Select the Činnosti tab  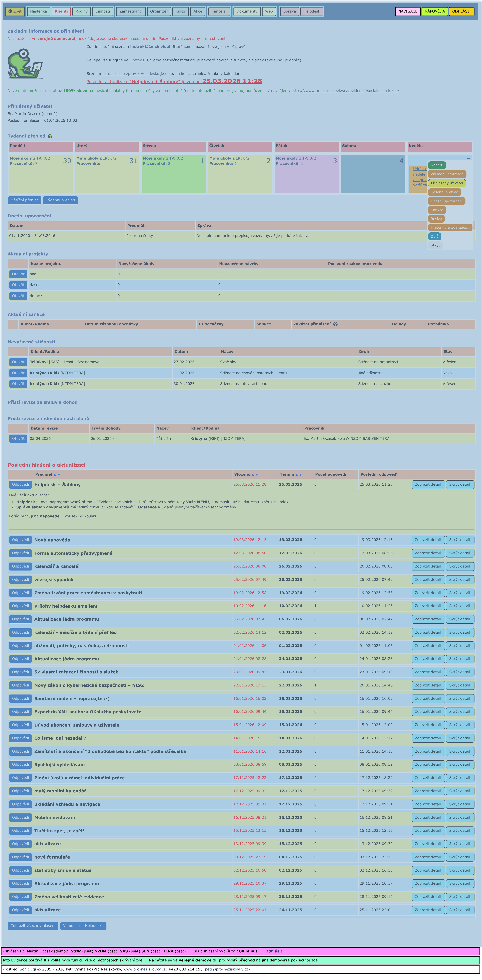tap(103, 11)
